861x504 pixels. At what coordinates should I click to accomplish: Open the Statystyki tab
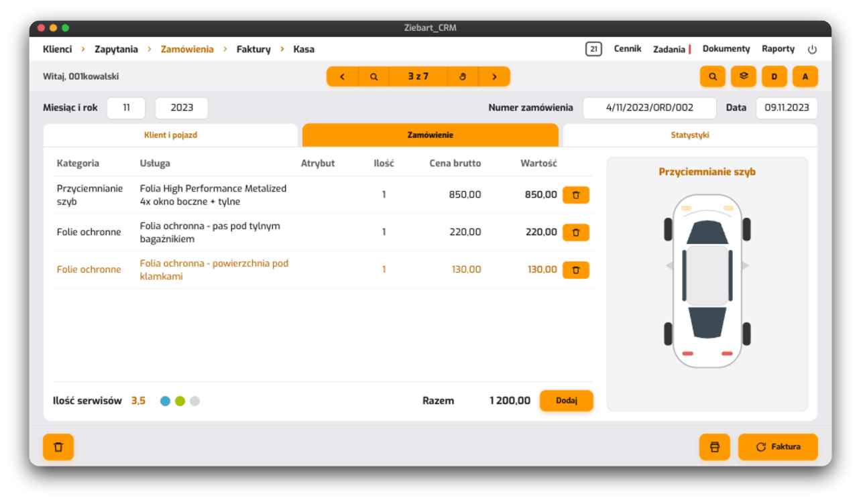point(690,135)
